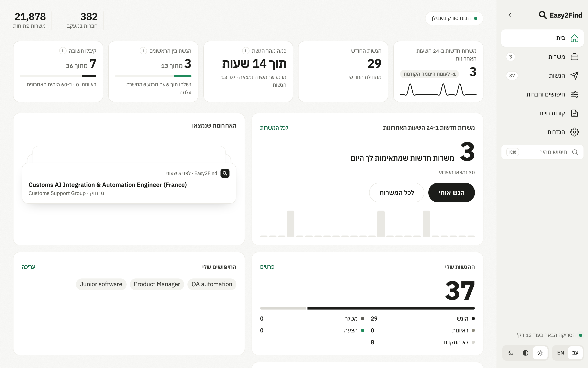
Task: Click the הבוט סורק בשבילך status pill
Action: pyautogui.click(x=454, y=18)
